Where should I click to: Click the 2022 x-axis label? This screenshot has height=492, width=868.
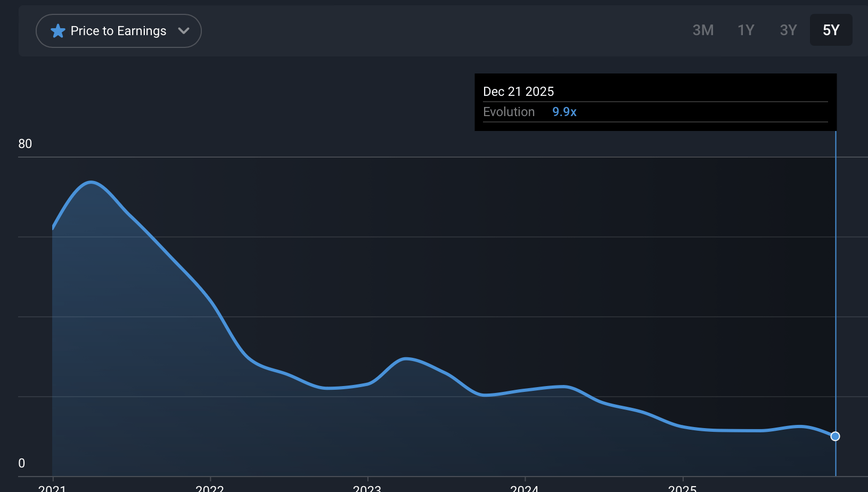point(210,488)
